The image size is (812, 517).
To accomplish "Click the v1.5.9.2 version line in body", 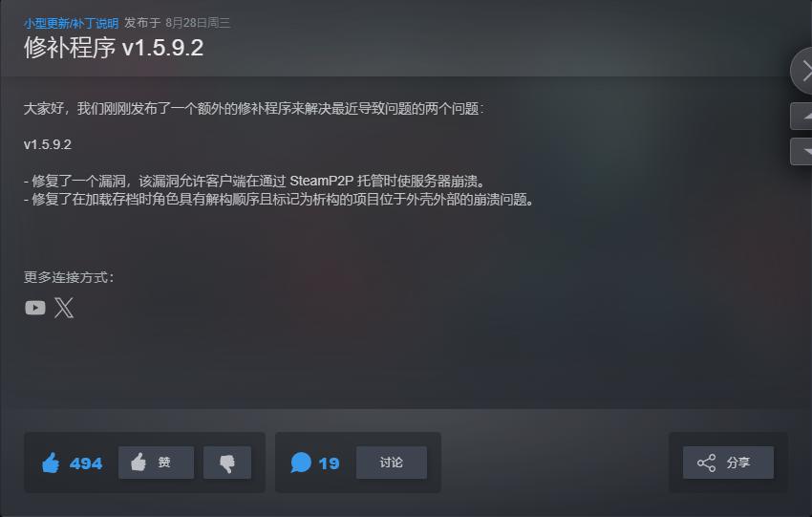I will point(48,144).
